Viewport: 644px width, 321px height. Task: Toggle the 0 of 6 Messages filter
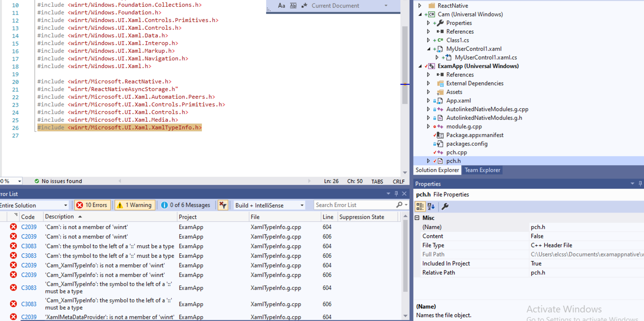(x=186, y=205)
